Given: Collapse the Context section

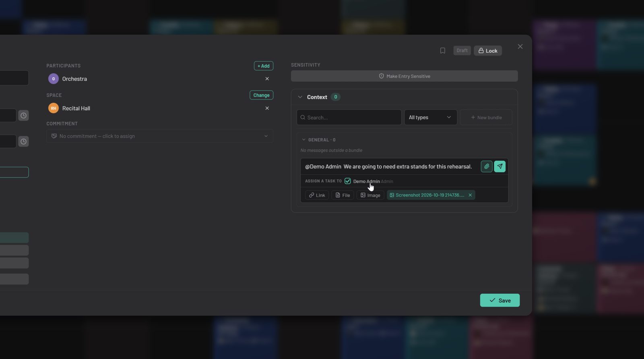Looking at the screenshot, I should coord(300,97).
